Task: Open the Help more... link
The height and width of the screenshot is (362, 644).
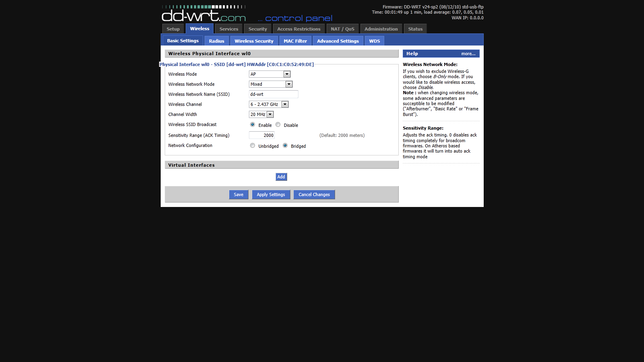Action: coord(468,54)
